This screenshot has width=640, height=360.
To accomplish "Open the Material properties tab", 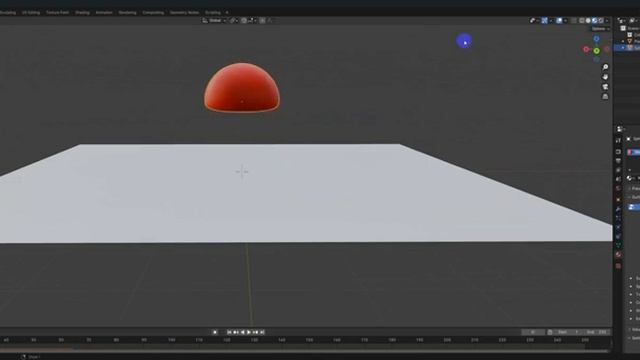I will [618, 255].
